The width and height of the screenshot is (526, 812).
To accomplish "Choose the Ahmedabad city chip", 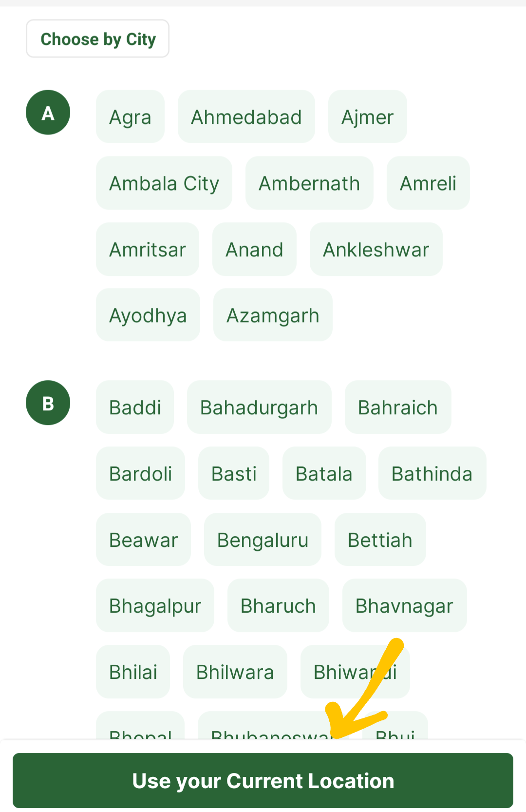I will pyautogui.click(x=246, y=117).
